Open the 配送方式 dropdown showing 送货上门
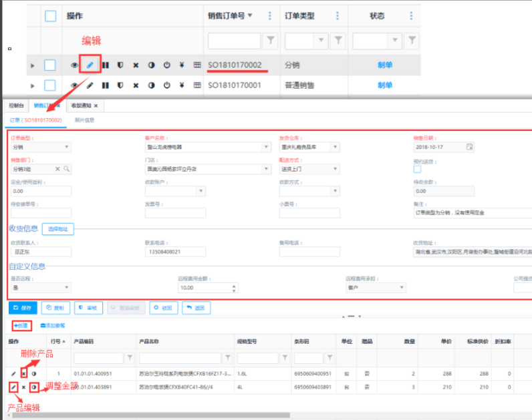This screenshot has width=532, height=420. click(309, 169)
